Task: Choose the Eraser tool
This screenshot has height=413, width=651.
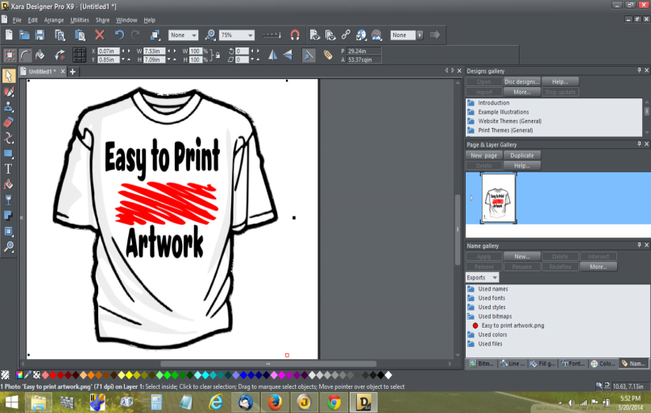Action: point(9,122)
